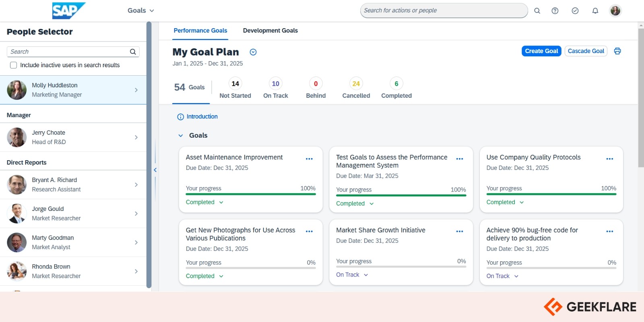Collapse the Goals section chevron

click(181, 136)
